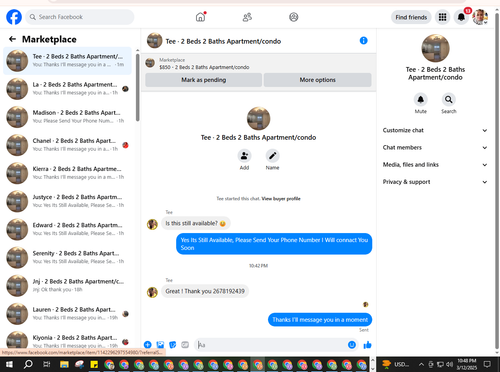Viewport: 500px width, 372px height.
Task: Expand Customize chat section
Action: (x=435, y=130)
